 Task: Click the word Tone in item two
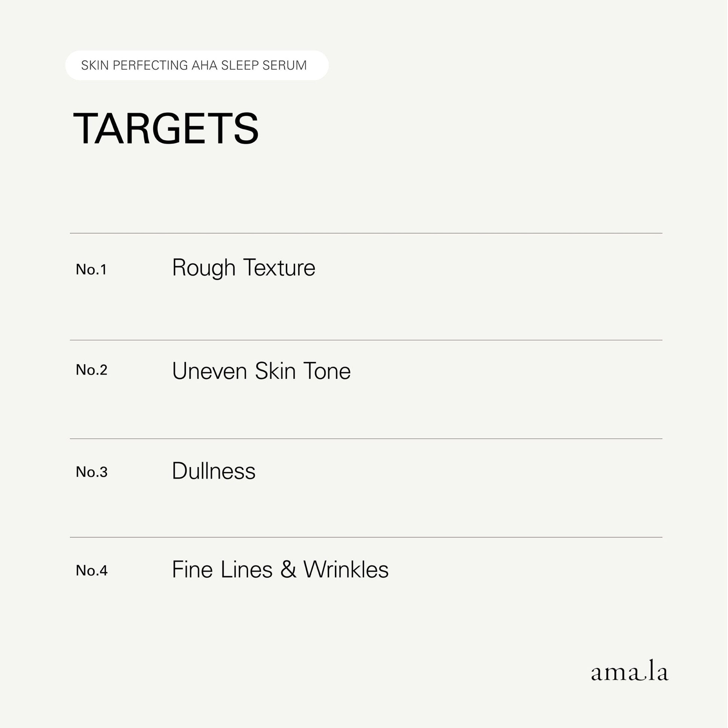(x=327, y=371)
